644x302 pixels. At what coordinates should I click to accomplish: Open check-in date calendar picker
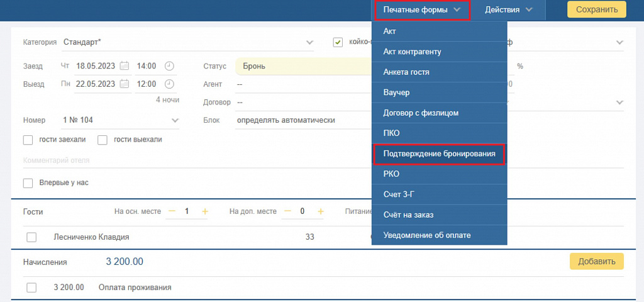125,65
